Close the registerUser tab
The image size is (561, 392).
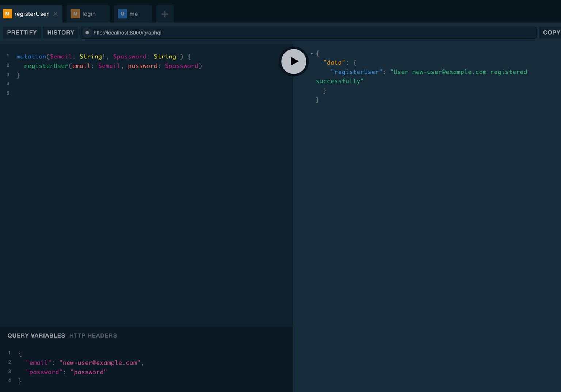click(x=56, y=14)
